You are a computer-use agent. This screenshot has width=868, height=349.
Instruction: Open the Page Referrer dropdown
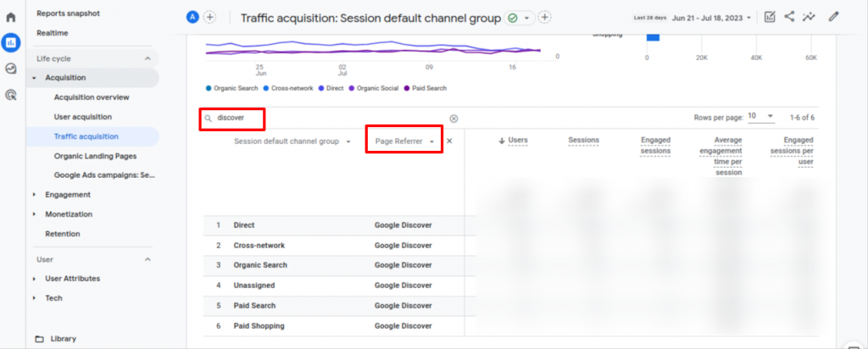[404, 141]
